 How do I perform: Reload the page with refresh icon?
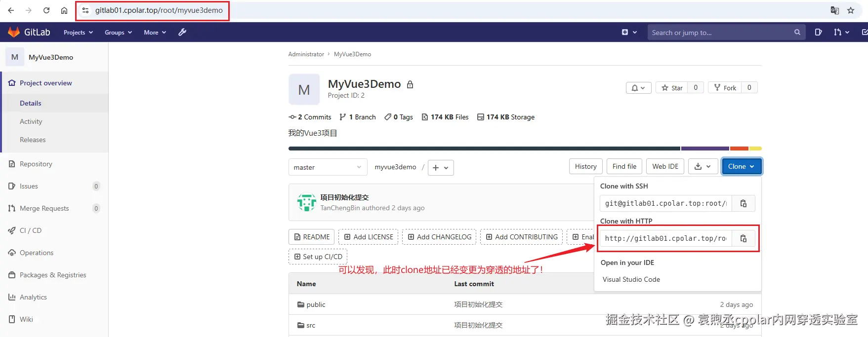46,10
